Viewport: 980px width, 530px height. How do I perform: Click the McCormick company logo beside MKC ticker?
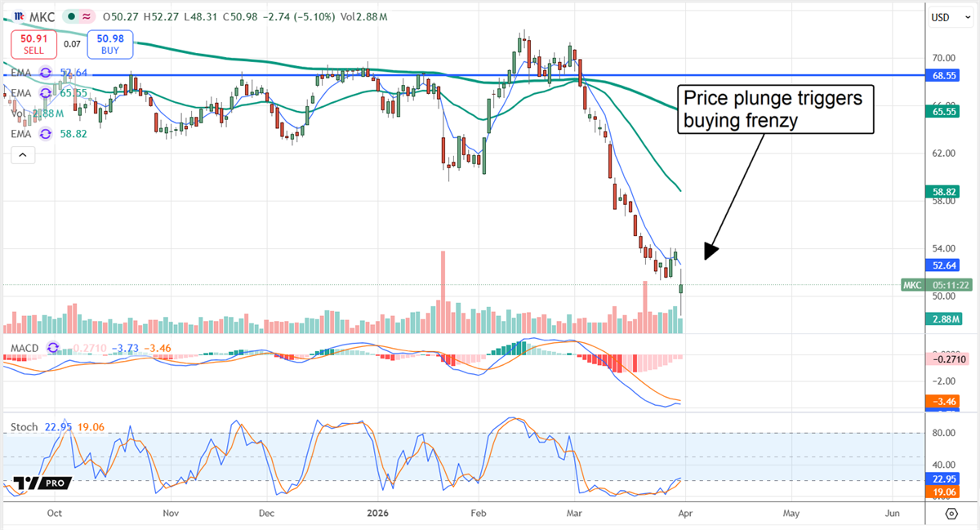[x=19, y=16]
